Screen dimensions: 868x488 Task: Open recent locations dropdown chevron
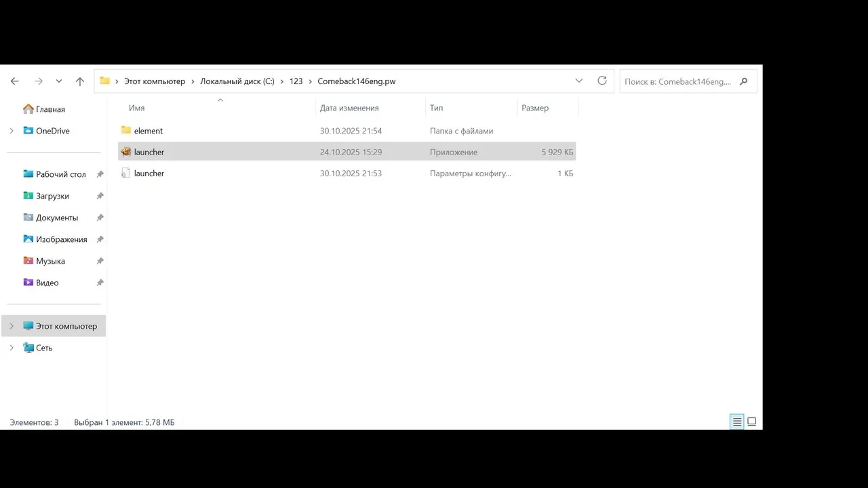tap(59, 81)
